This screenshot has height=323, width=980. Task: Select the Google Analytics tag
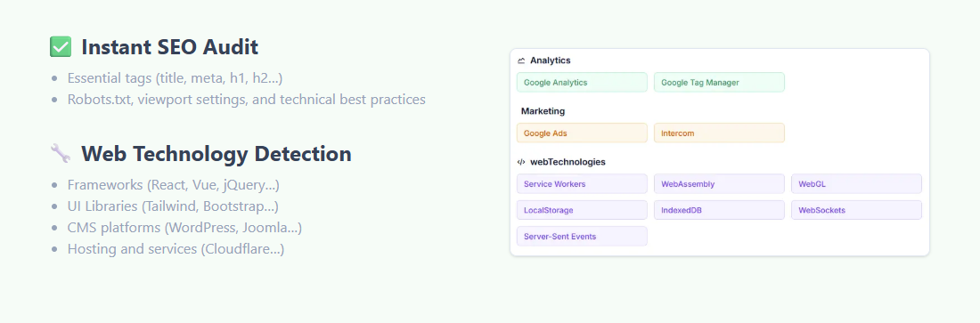pos(582,83)
